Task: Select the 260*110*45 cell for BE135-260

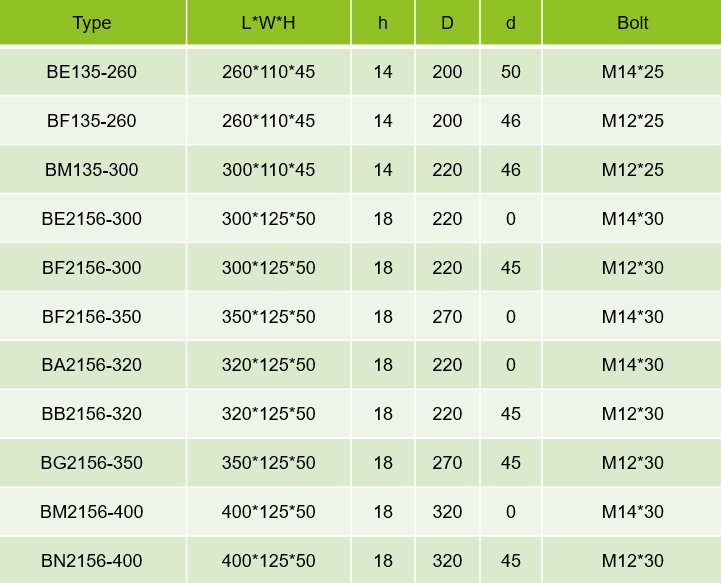Action: pos(269,72)
